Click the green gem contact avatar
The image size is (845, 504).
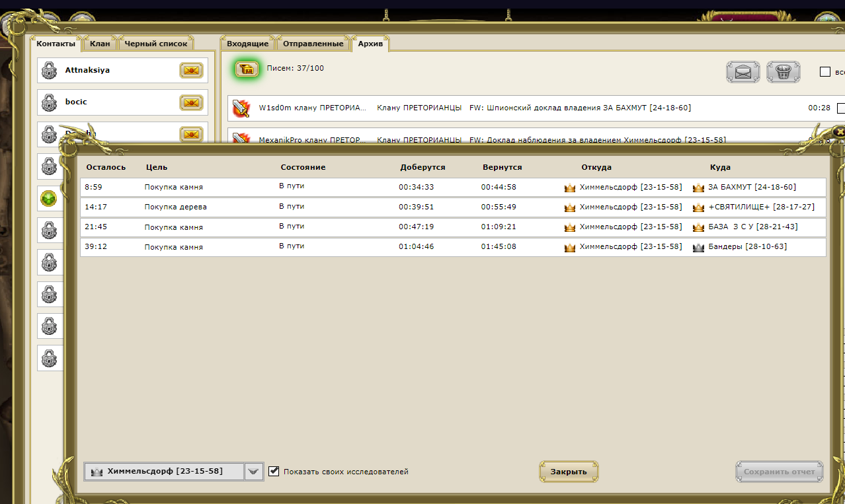(x=50, y=198)
